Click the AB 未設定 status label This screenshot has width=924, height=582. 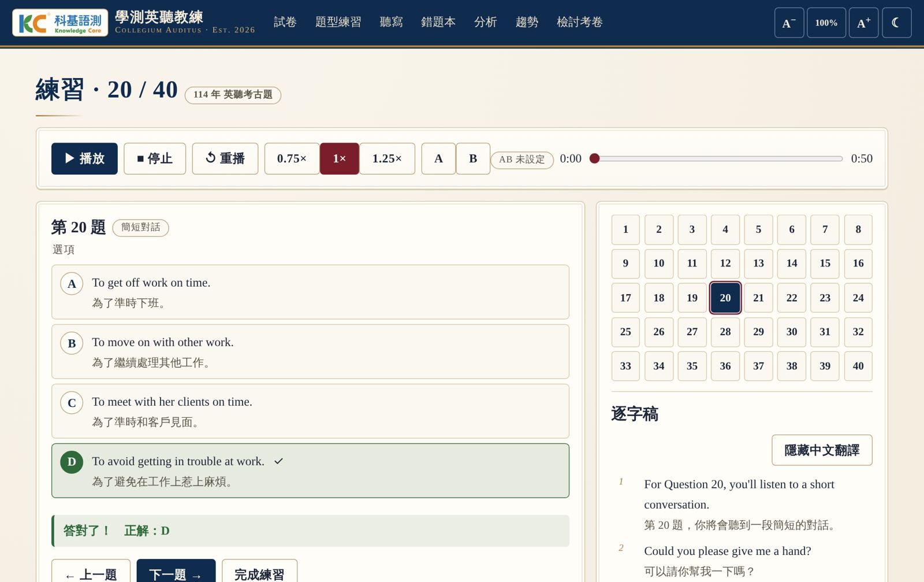pyautogui.click(x=522, y=160)
